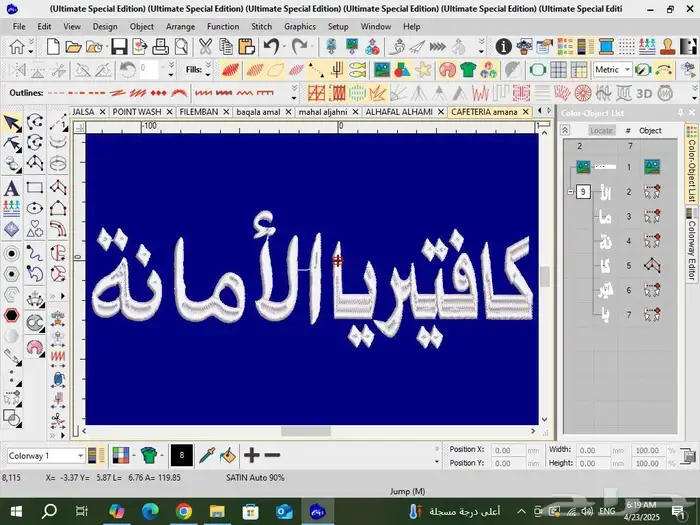This screenshot has width=700, height=525.
Task: Open Print Preview magnifier icon
Action: click(x=181, y=46)
